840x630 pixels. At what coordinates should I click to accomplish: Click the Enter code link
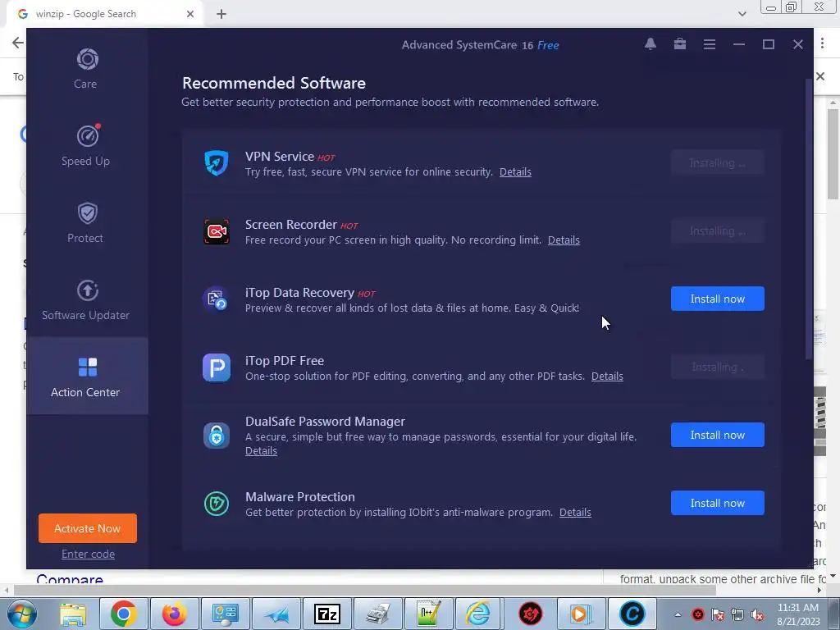tap(88, 554)
